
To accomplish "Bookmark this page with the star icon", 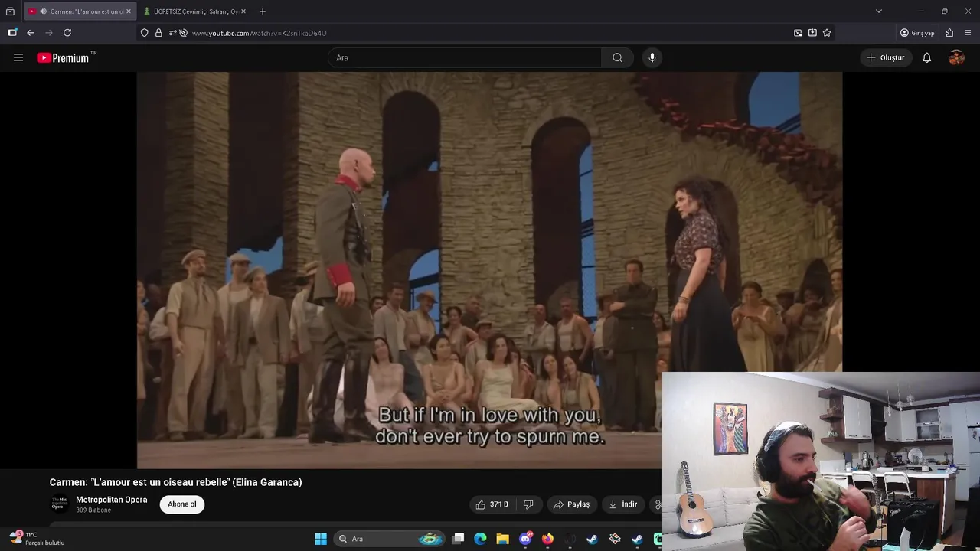I will point(827,33).
